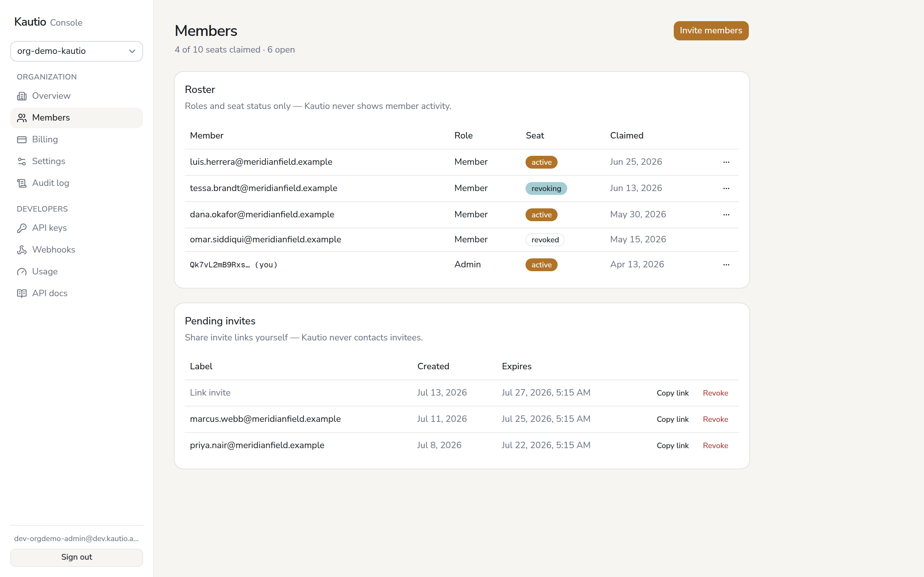Click the Invite members button

coord(711,30)
